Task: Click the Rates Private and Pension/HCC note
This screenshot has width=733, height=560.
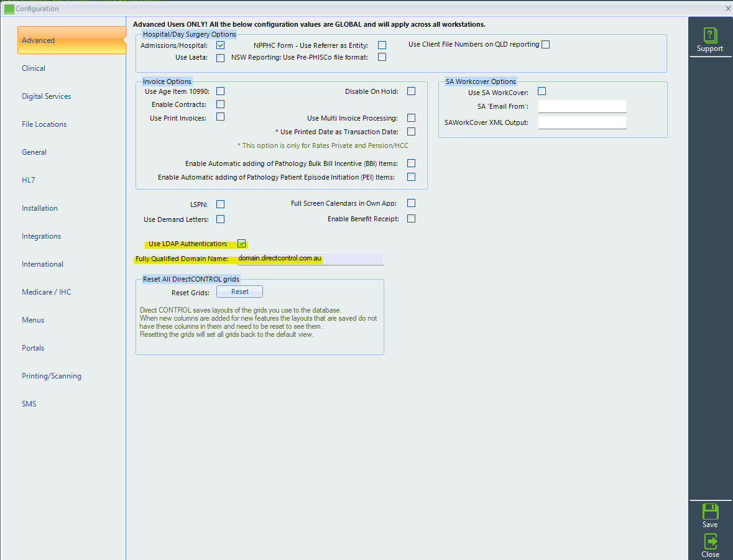Action: pyautogui.click(x=323, y=145)
